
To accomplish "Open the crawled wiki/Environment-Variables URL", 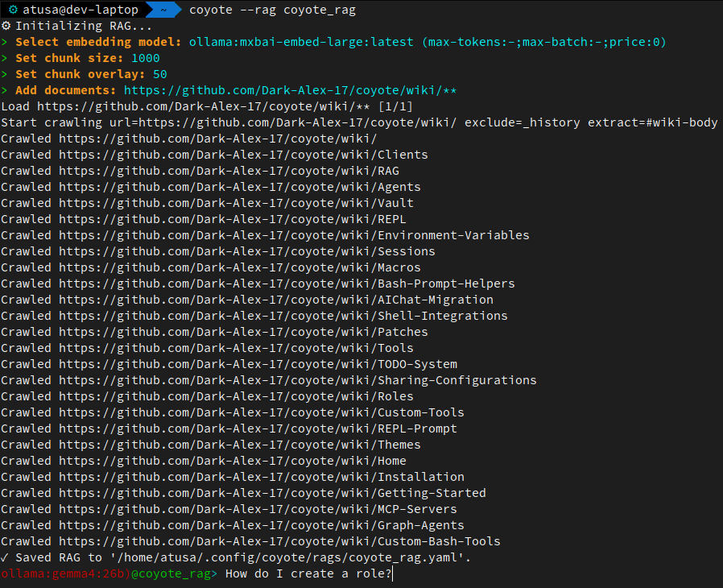I will (x=294, y=235).
